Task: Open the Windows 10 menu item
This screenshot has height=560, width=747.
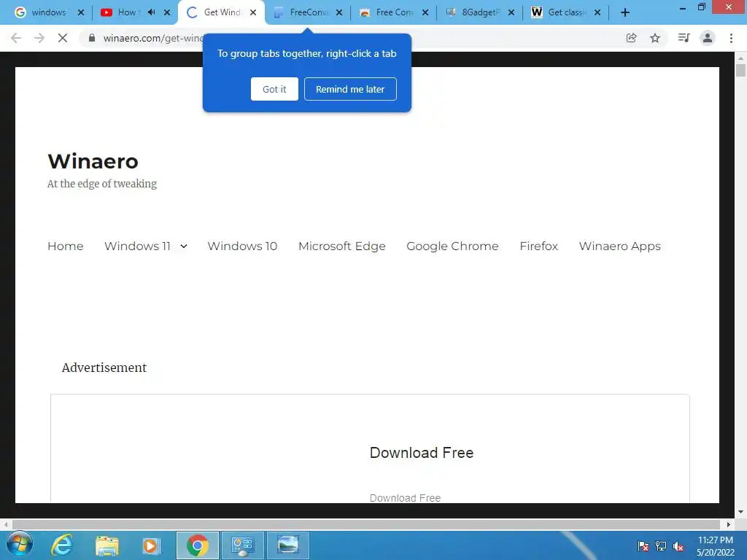Action: (x=242, y=246)
